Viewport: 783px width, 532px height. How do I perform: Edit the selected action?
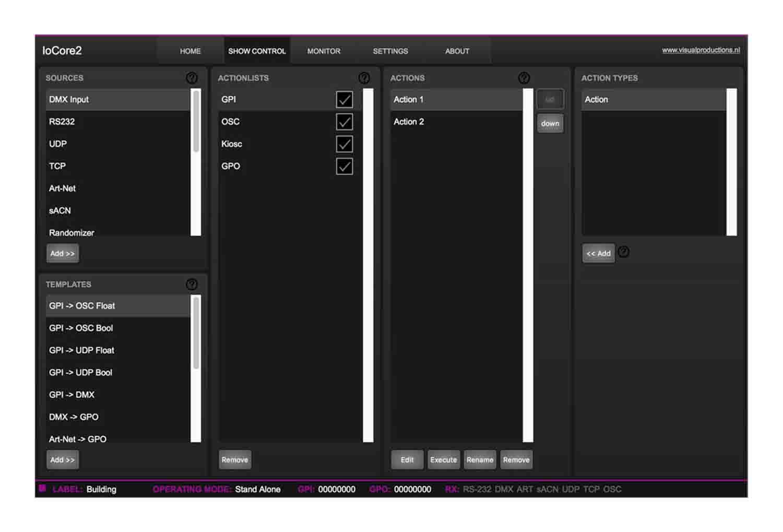tap(407, 460)
